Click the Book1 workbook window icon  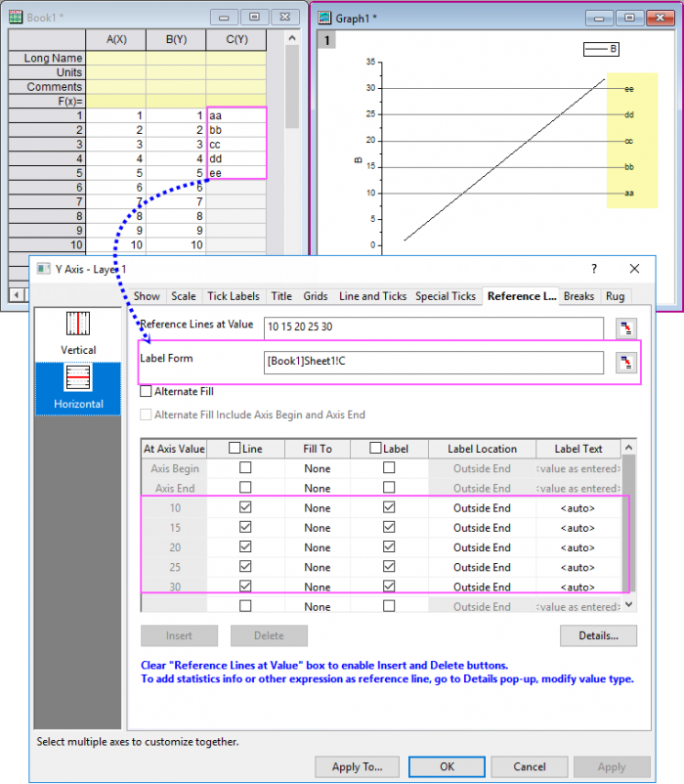pyautogui.click(x=16, y=17)
